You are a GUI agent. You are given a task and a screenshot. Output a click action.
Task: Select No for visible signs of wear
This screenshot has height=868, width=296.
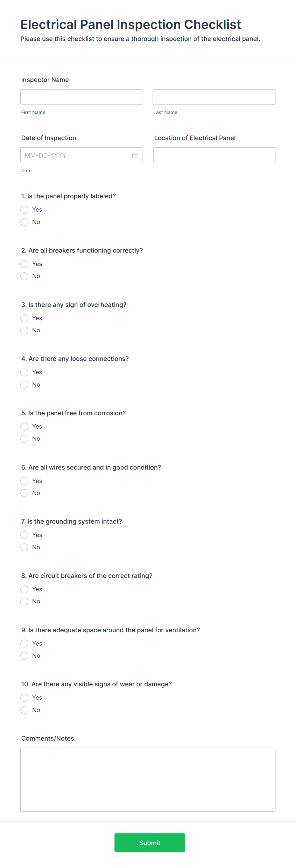(x=24, y=710)
